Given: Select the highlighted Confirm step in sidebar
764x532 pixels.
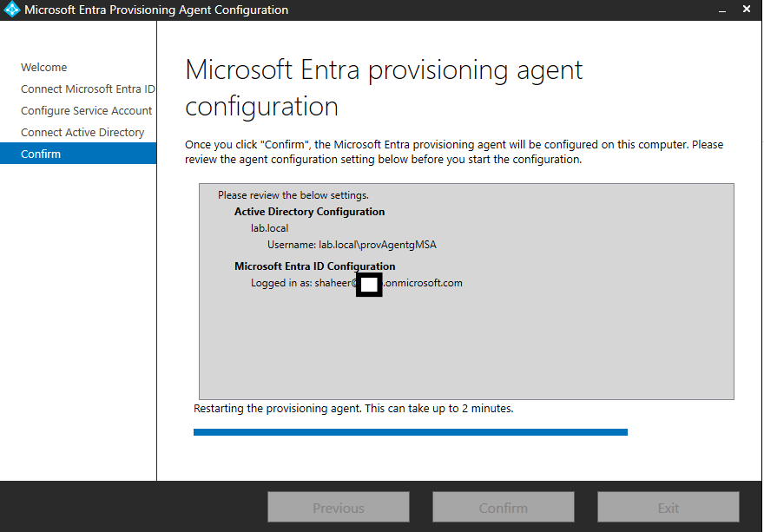Looking at the screenshot, I should pyautogui.click(x=41, y=154).
